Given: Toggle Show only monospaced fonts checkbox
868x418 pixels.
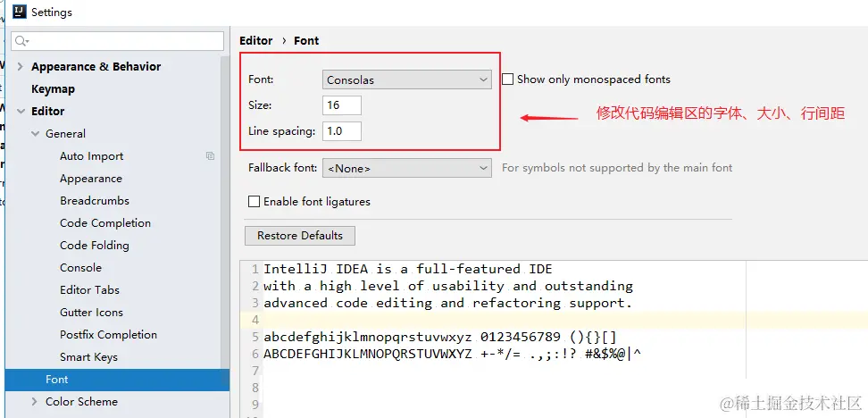Looking at the screenshot, I should (507, 79).
